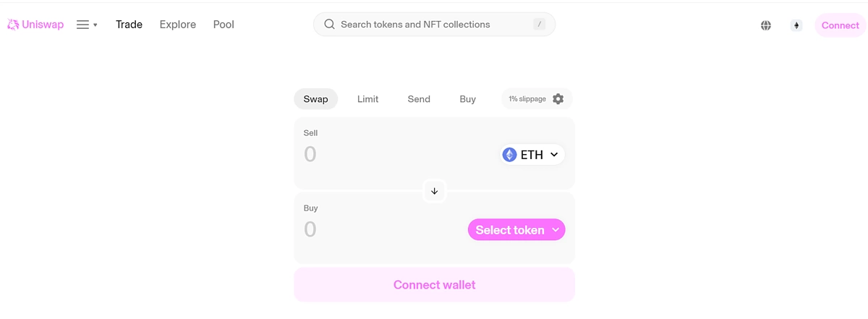Click the search magnifier icon
This screenshot has height=319, width=868.
[x=329, y=25]
